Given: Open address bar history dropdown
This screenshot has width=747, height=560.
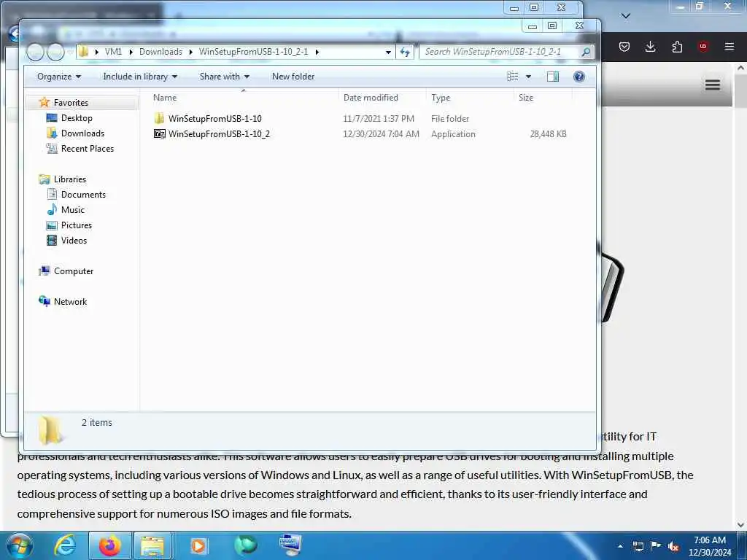Looking at the screenshot, I should pos(388,52).
